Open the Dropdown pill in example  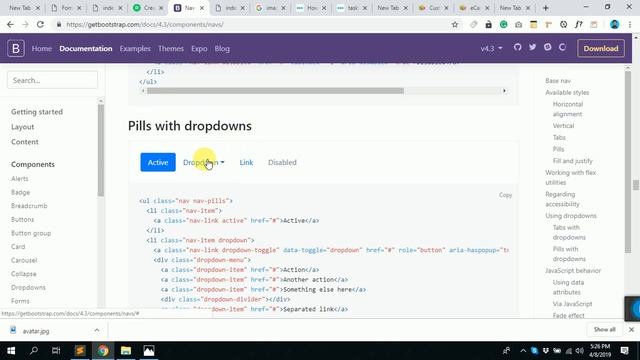[204, 162]
